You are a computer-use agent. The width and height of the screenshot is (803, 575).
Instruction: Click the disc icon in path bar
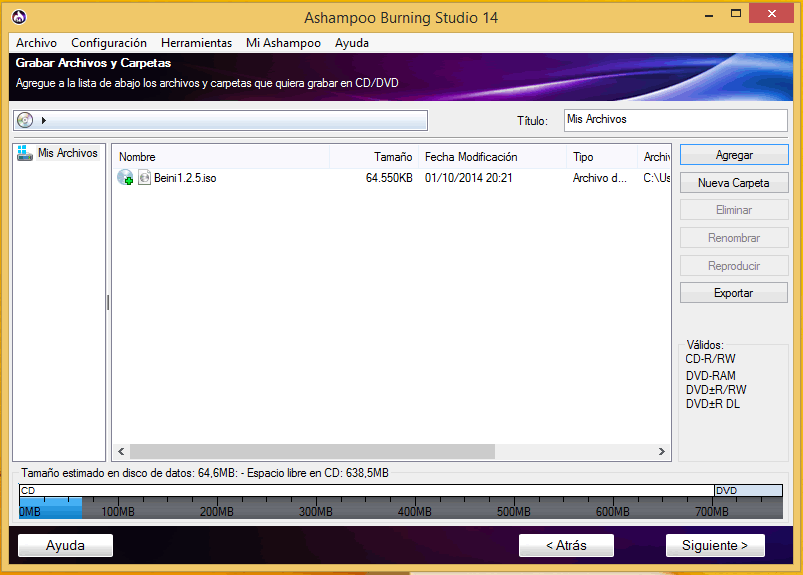click(x=25, y=120)
